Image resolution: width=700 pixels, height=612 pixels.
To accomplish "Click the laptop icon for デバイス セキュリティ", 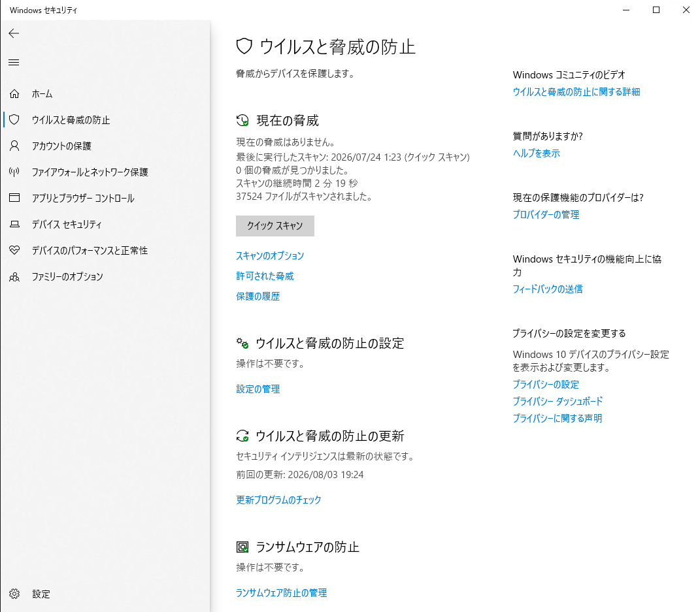I will pyautogui.click(x=14, y=224).
